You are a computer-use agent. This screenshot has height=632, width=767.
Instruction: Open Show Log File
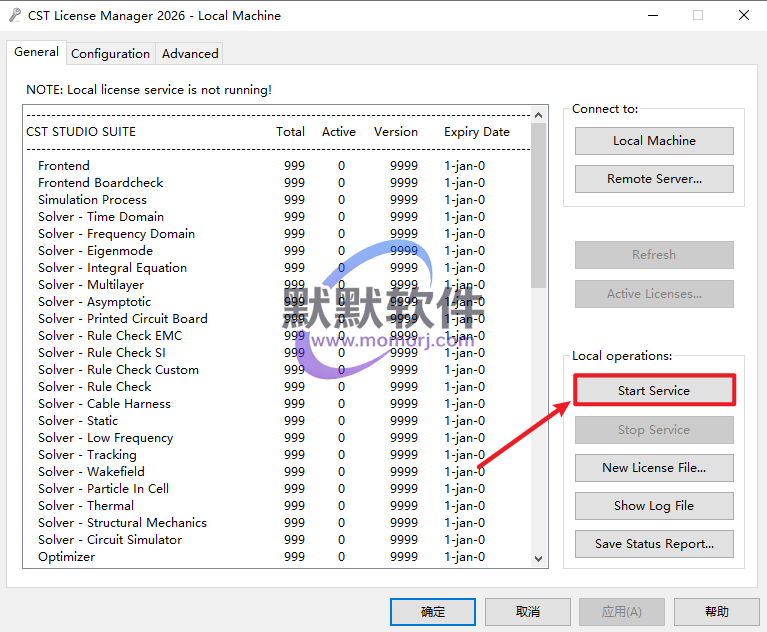(x=654, y=506)
